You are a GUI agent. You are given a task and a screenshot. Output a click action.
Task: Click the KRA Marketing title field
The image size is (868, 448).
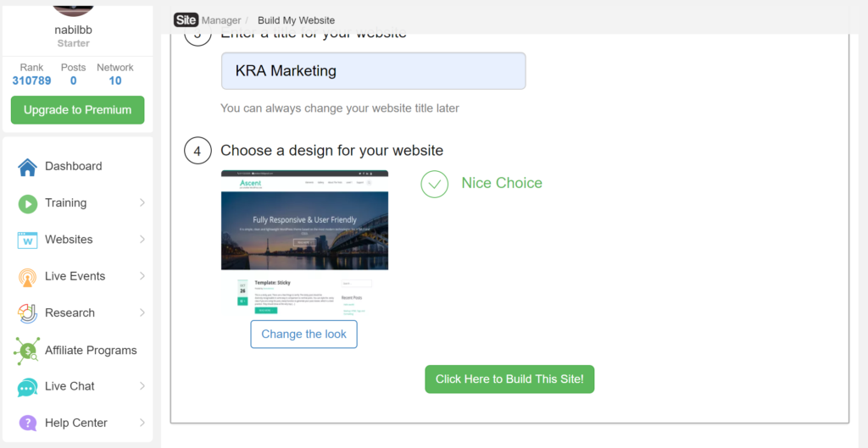[x=373, y=71]
